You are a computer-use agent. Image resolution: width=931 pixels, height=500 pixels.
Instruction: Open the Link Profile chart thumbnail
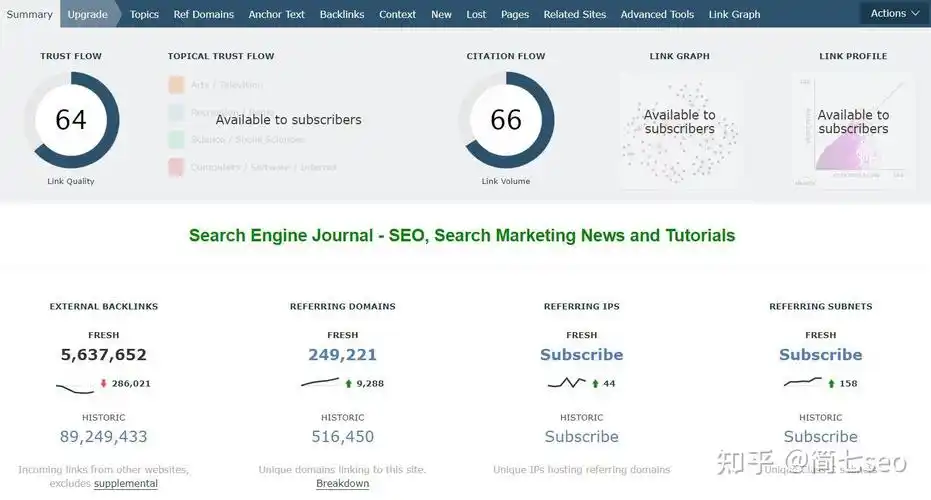[x=852, y=130]
